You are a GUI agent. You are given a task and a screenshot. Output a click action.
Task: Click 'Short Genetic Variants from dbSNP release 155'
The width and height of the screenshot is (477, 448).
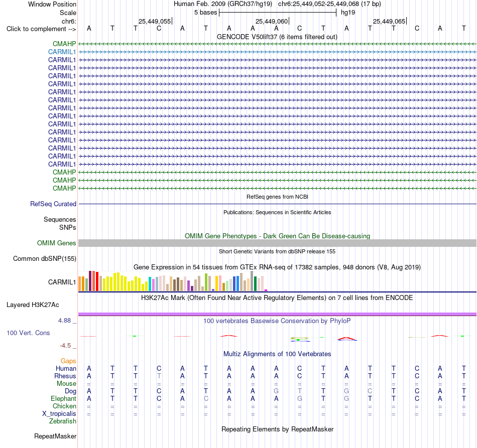coord(277,251)
